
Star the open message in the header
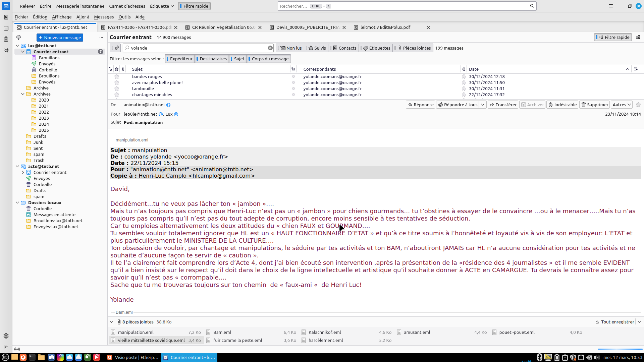638,105
